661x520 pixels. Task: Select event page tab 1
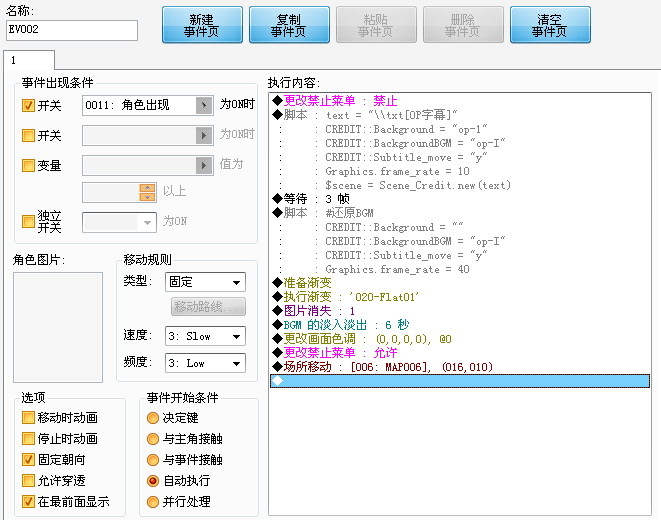tap(29, 60)
